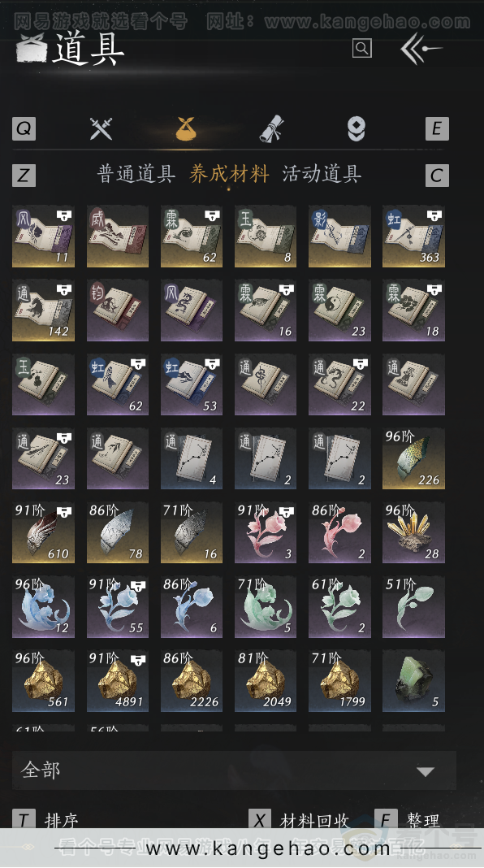Select the 96阶 crystal cluster item
This screenshot has height=868, width=484.
(x=413, y=532)
